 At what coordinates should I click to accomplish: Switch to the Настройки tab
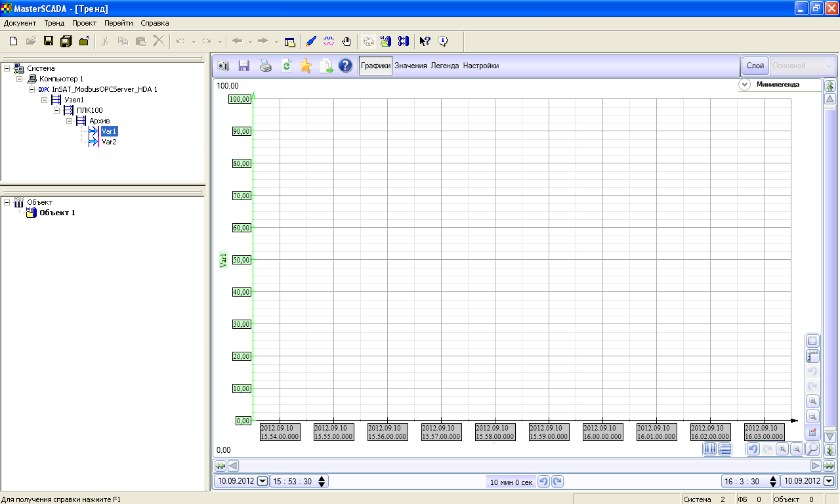481,66
